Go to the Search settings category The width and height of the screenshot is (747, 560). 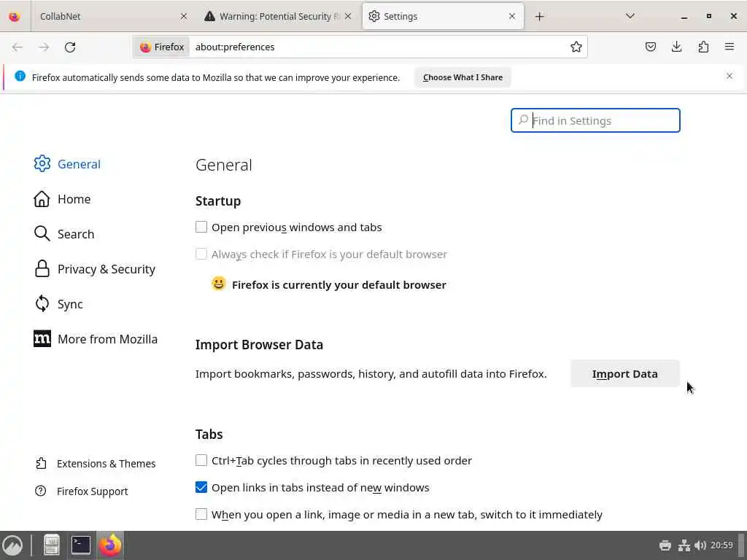pyautogui.click(x=75, y=234)
